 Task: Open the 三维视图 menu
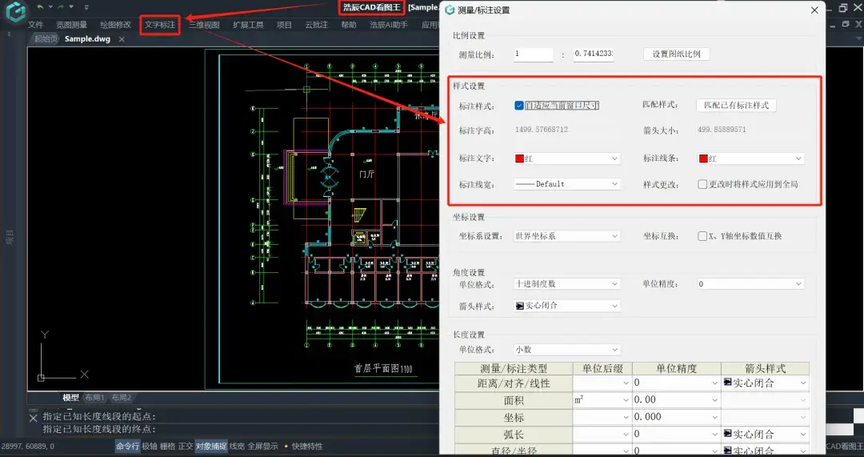[x=204, y=25]
